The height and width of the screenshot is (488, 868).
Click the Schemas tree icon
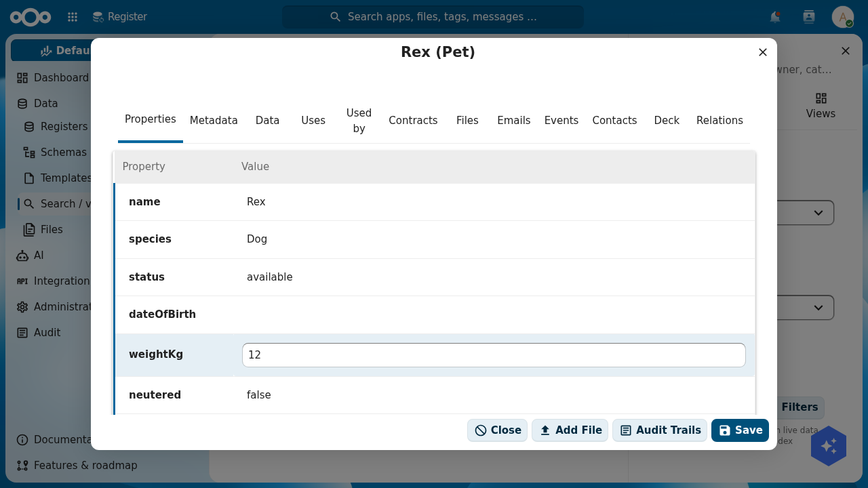click(29, 152)
